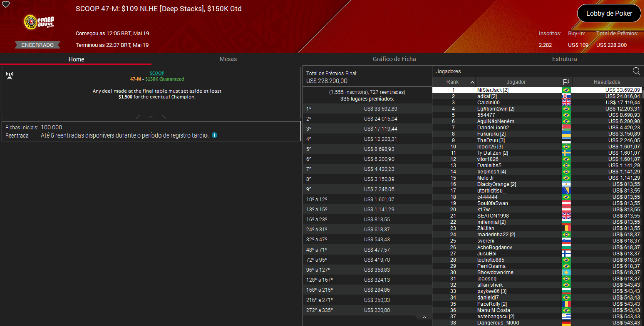Select player row AquiNãoNeném
This screenshot has width=644, height=326.
tap(537, 121)
